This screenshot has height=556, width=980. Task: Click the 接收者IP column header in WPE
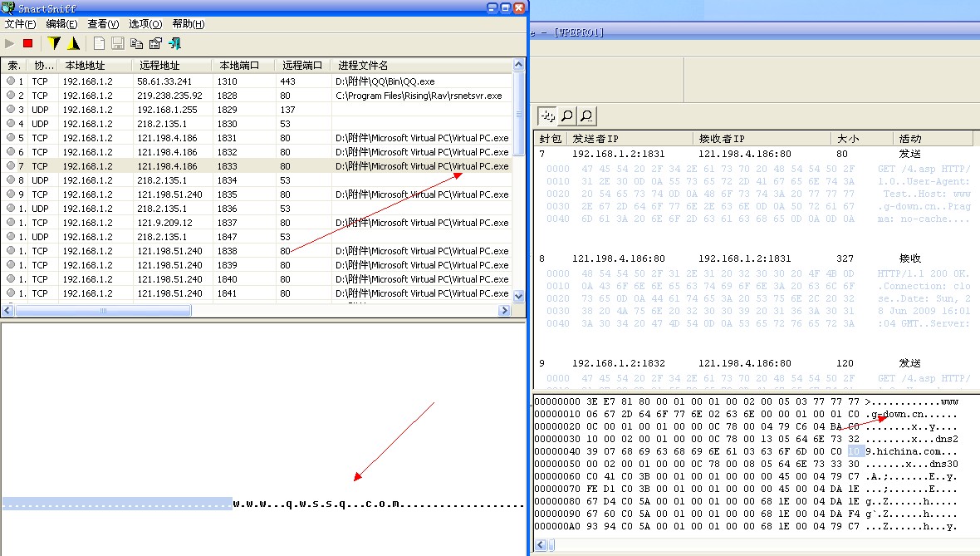pyautogui.click(x=762, y=138)
